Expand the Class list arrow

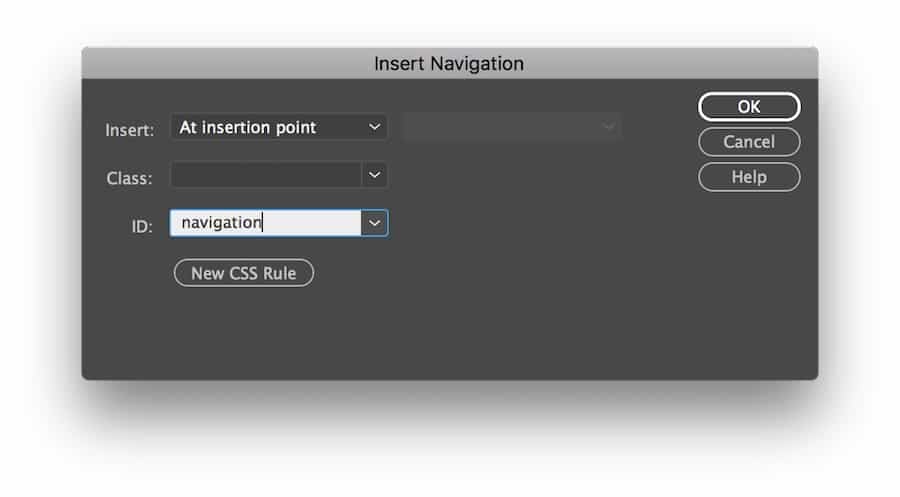click(x=374, y=175)
